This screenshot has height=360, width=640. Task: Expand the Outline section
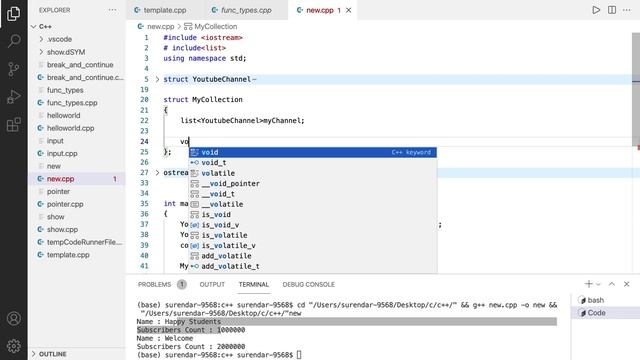click(77, 354)
